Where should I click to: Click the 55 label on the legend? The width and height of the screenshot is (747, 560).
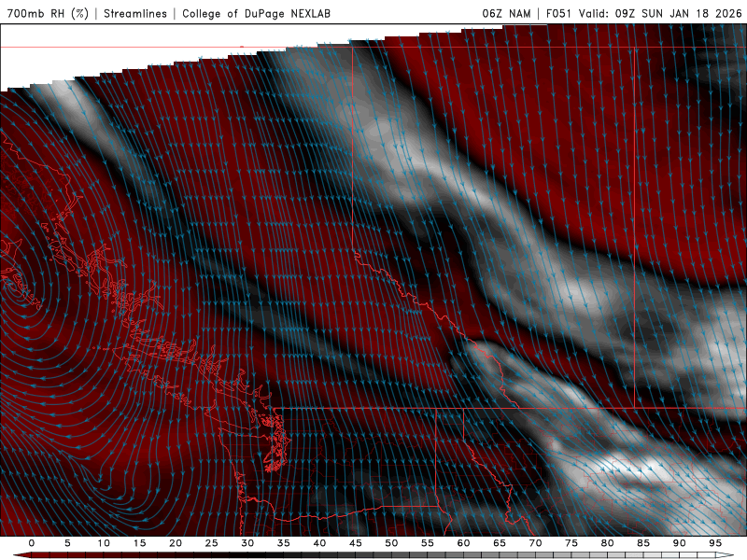pos(427,543)
